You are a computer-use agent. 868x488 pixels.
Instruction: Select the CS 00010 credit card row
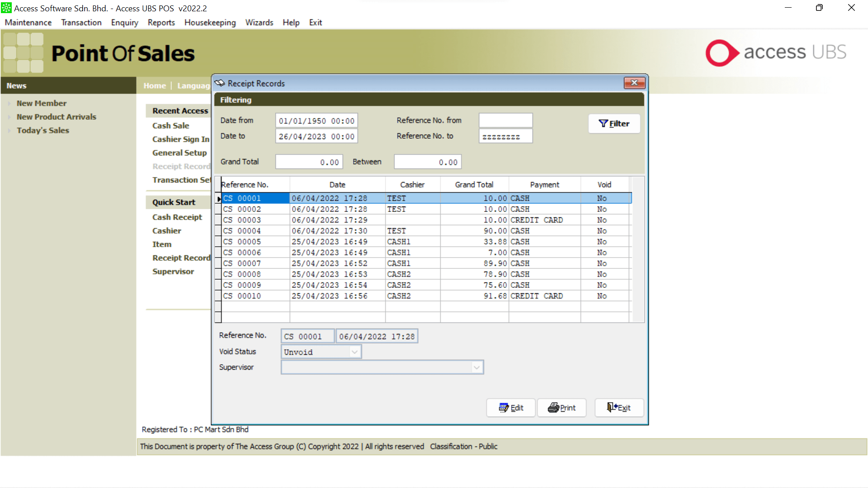coord(242,296)
